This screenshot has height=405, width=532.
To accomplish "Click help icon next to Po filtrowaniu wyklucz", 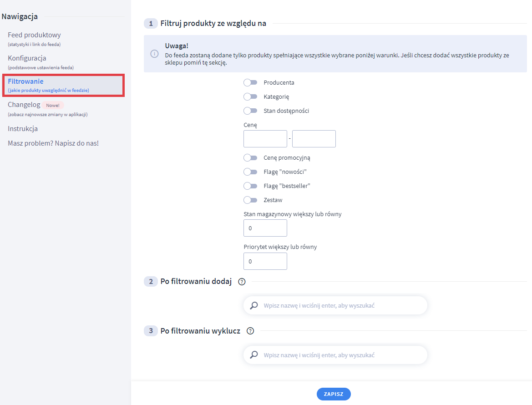I will coord(250,331).
